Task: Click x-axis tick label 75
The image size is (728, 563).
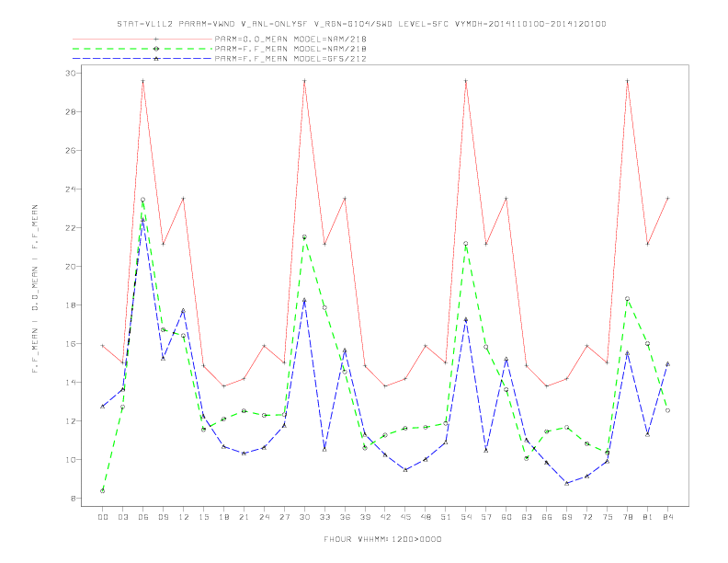Action: [608, 517]
